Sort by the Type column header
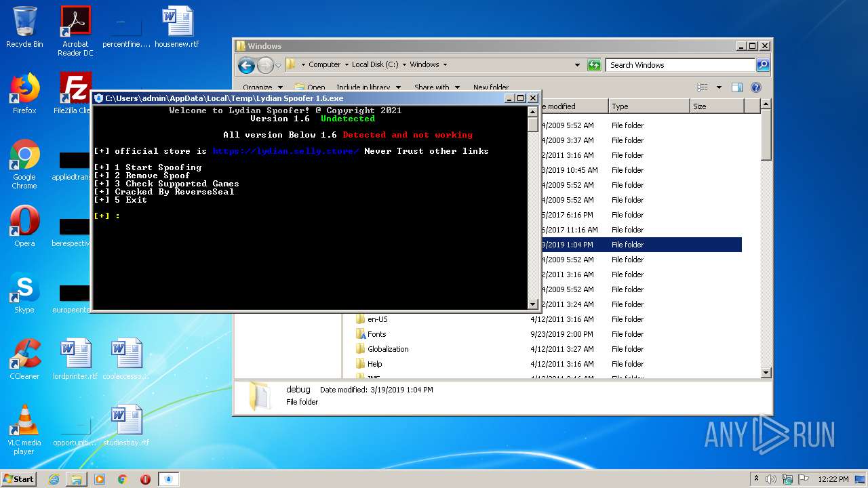 648,106
